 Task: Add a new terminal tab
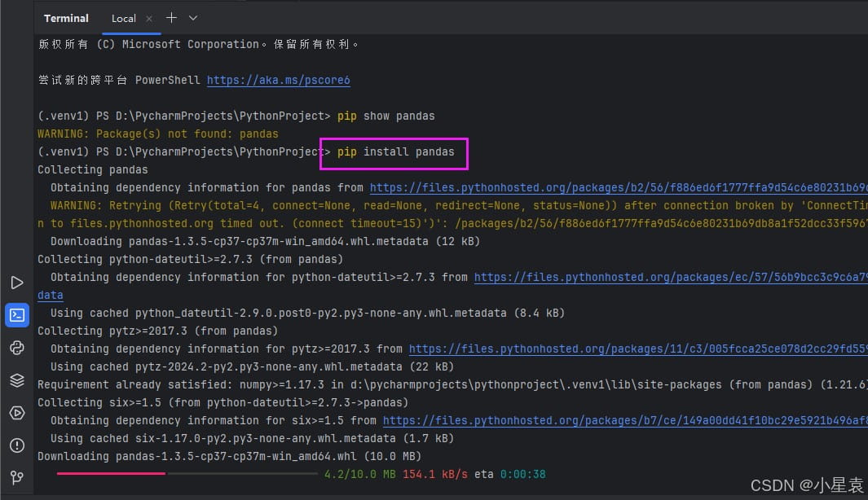[171, 18]
